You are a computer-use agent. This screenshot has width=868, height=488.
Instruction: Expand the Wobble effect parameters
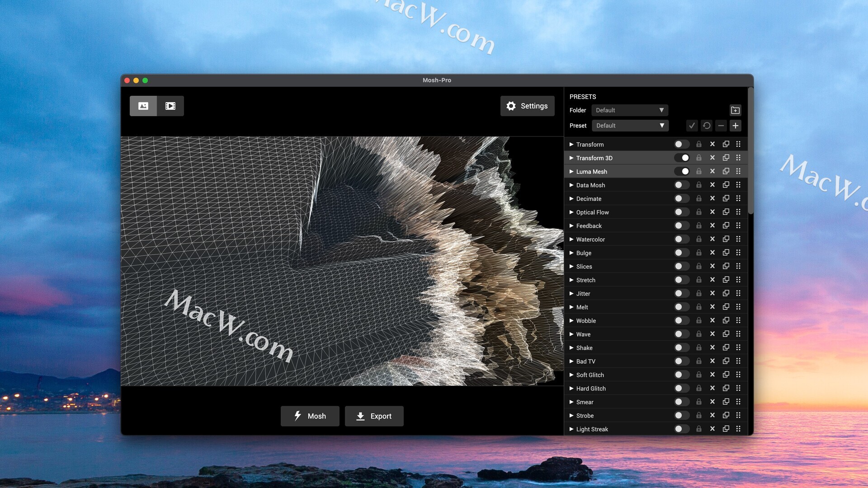571,320
